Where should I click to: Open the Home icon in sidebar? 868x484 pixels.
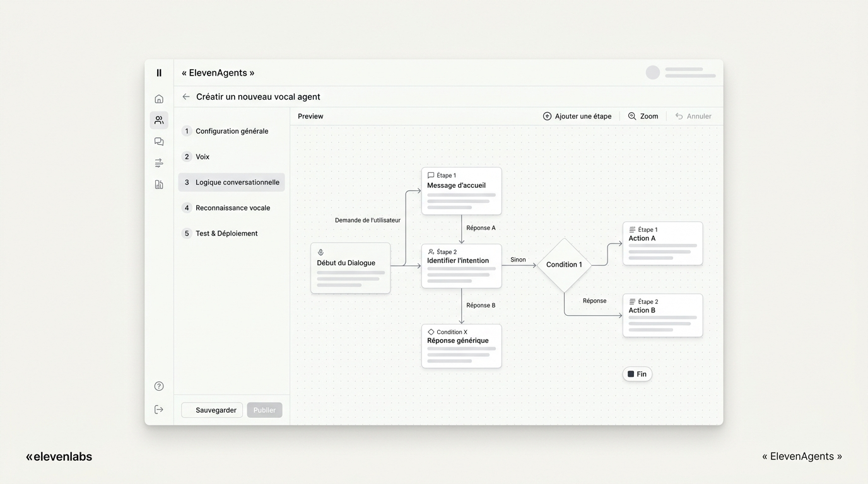pyautogui.click(x=159, y=99)
